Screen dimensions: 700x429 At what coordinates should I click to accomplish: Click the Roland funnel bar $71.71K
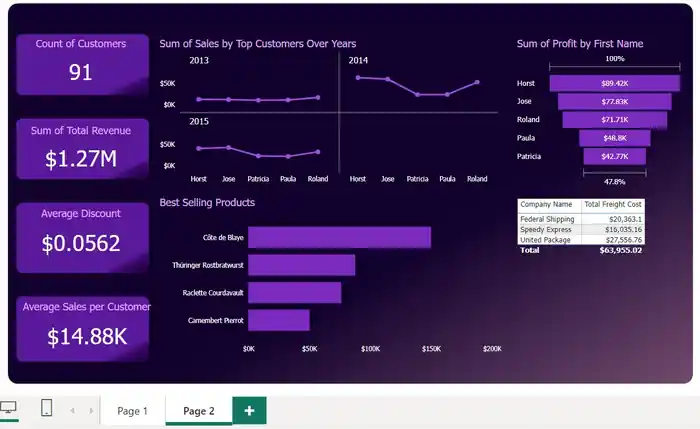tap(615, 120)
